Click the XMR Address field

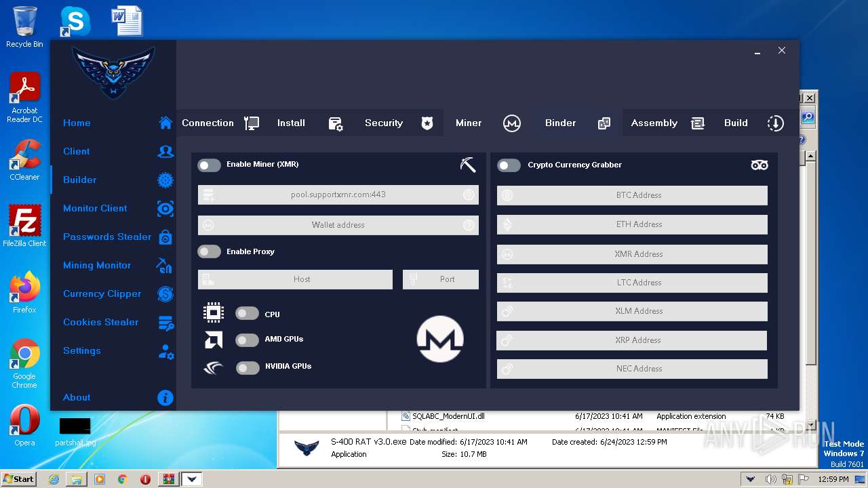pos(632,254)
